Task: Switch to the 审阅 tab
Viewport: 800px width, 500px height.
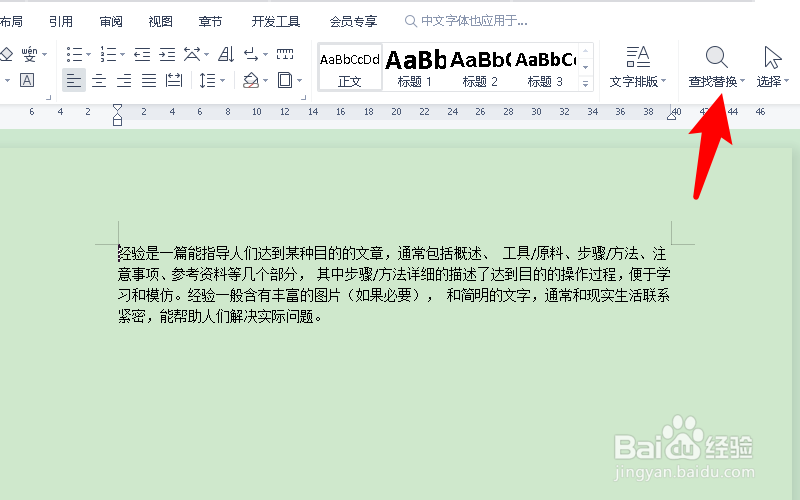Action: 111,21
